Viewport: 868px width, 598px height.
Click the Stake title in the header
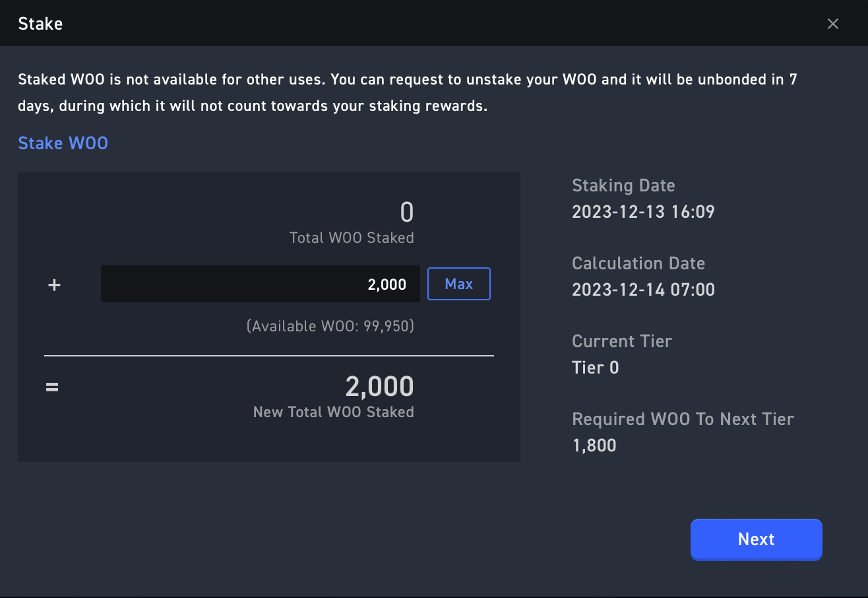[40, 24]
